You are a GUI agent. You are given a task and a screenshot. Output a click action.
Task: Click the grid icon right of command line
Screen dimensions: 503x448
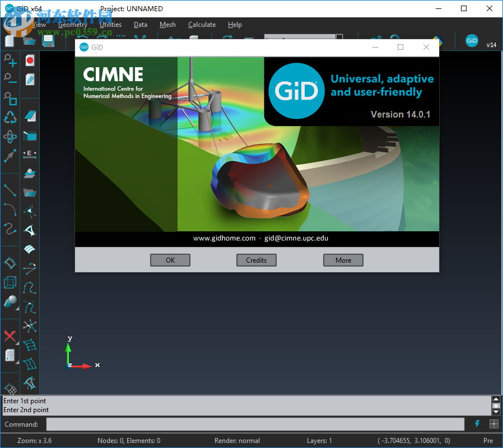point(494,423)
